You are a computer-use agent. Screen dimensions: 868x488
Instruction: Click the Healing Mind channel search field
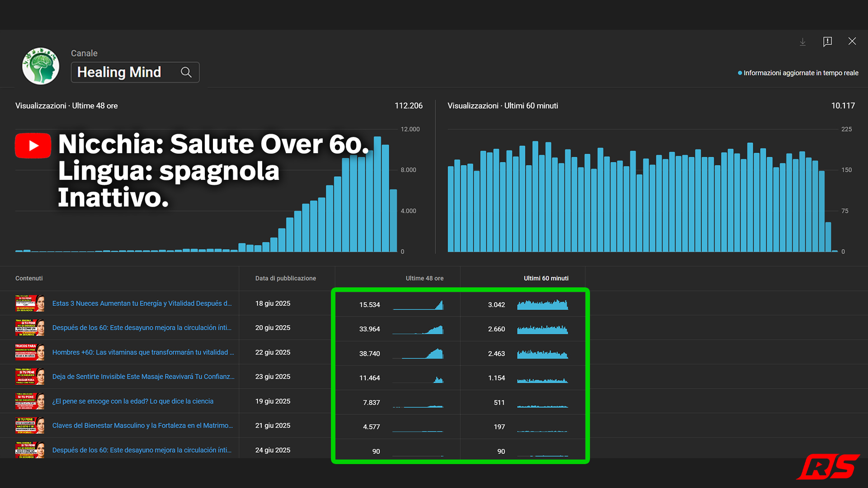(x=135, y=72)
